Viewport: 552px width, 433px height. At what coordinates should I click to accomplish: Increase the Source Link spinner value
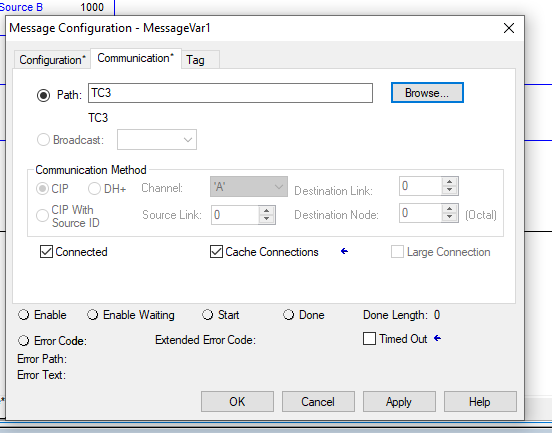266,211
